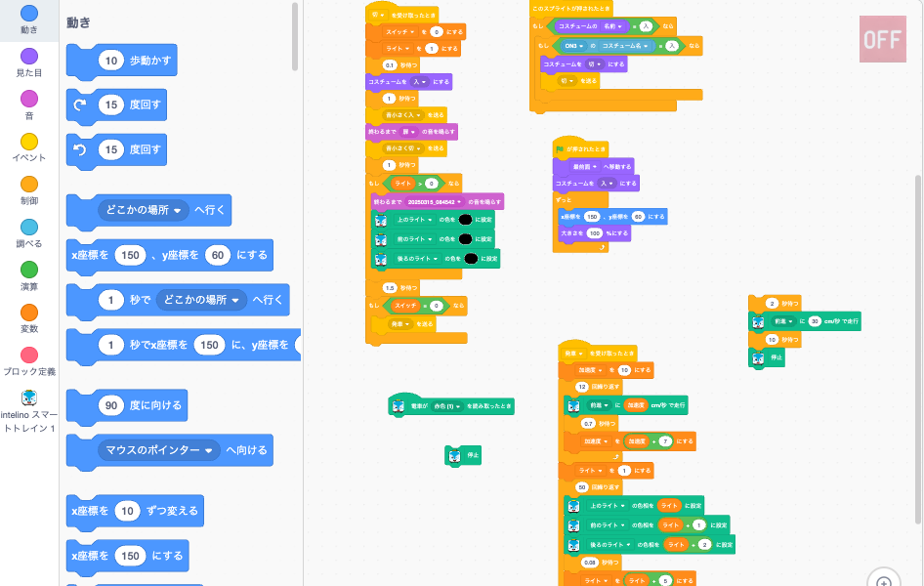This screenshot has width=924, height=586.
Task: Pick color from 後ろのライト black swatch
Action: 471,259
